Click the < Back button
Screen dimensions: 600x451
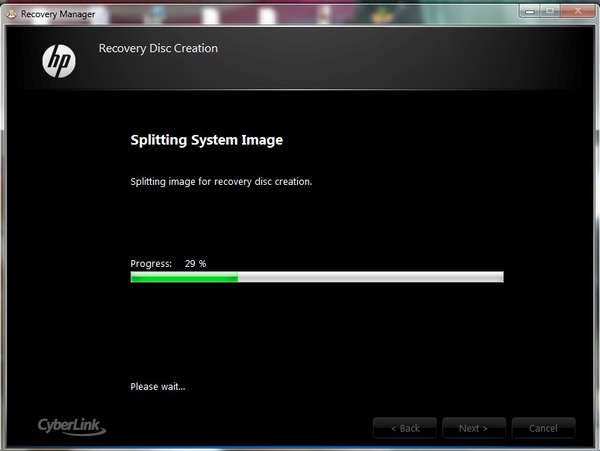pos(405,428)
